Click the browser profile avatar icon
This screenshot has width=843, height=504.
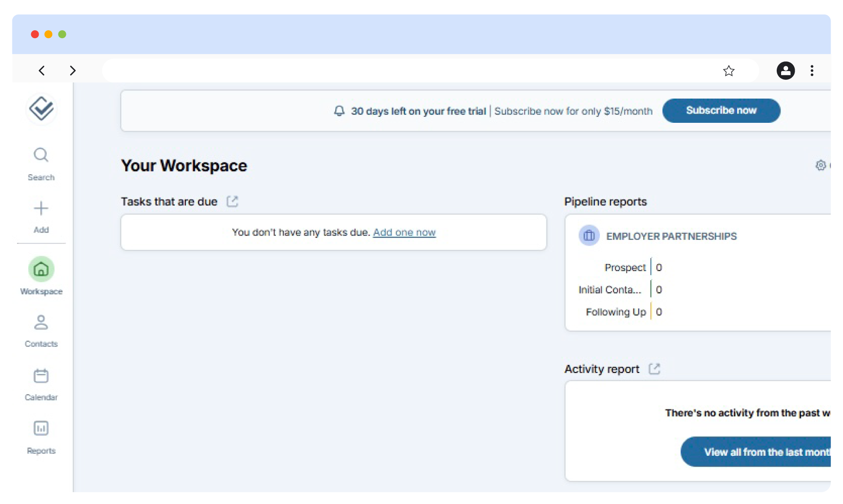click(x=785, y=71)
